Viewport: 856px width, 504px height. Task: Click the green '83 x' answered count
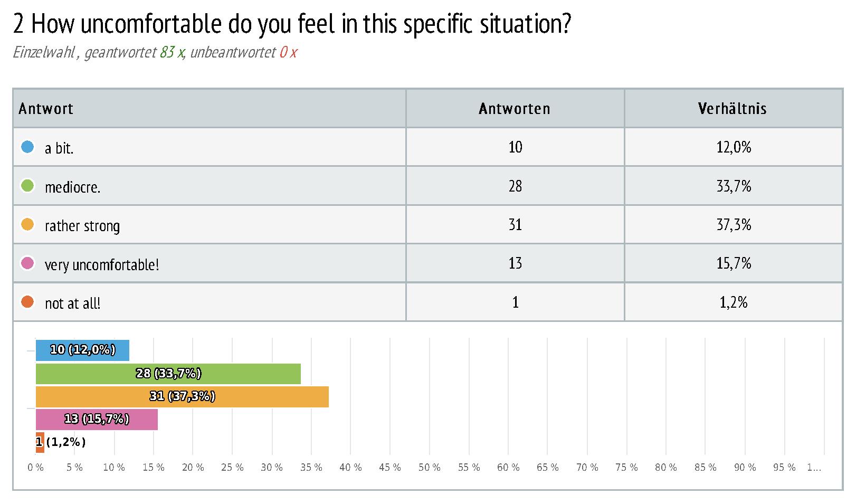172,52
